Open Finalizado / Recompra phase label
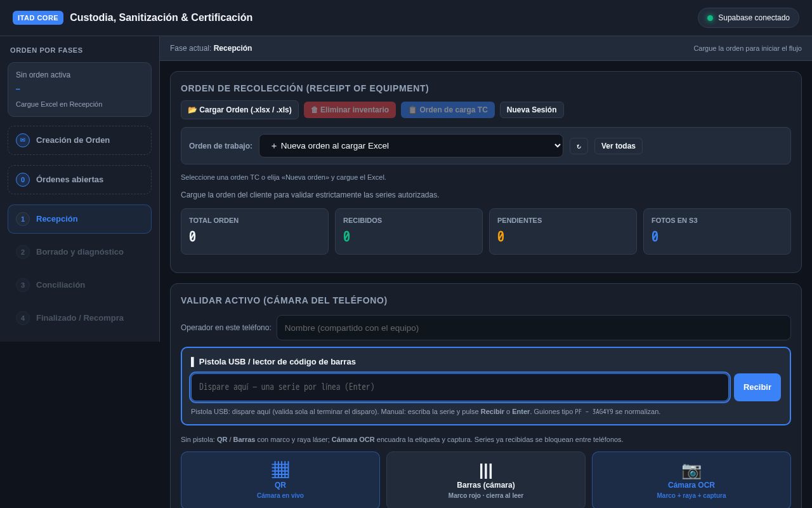This screenshot has height=508, width=812. coord(80,318)
